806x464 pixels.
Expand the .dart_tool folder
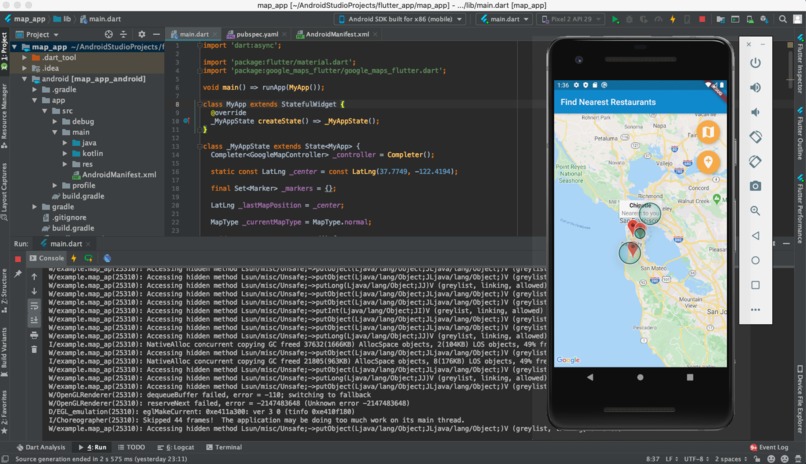pos(24,58)
